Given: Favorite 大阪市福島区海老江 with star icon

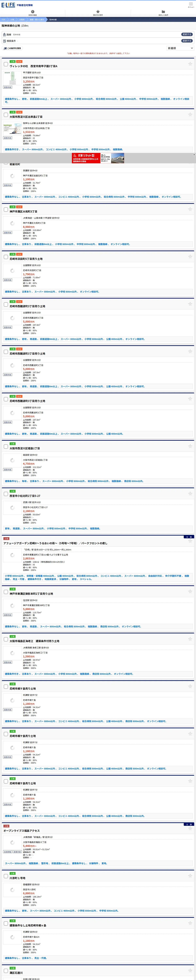Looking at the screenshot, I should pyautogui.click(x=190, y=639).
